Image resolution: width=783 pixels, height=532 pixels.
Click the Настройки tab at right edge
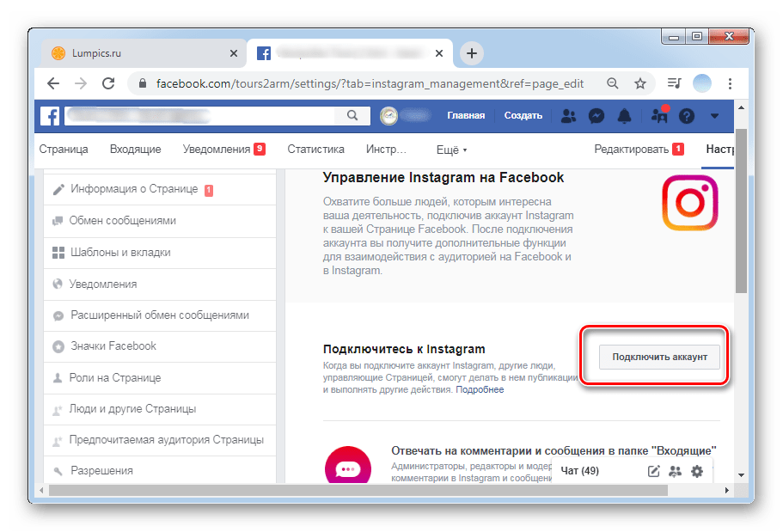719,150
